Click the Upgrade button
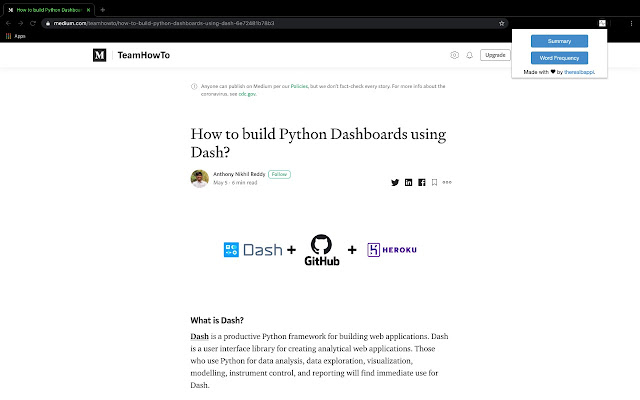 495,55
